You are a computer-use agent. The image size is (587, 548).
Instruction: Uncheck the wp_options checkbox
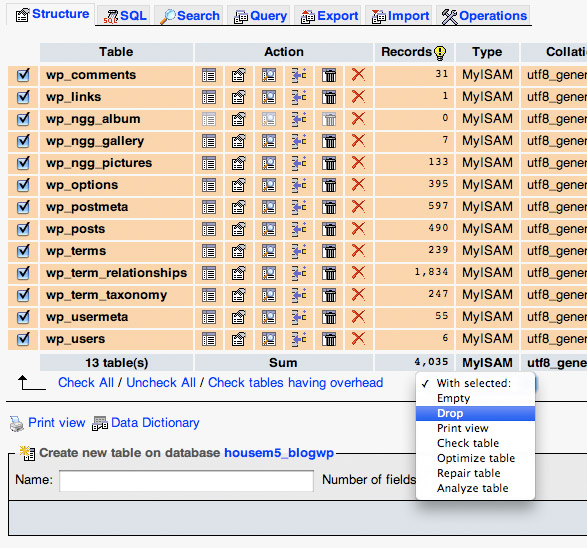[23, 185]
